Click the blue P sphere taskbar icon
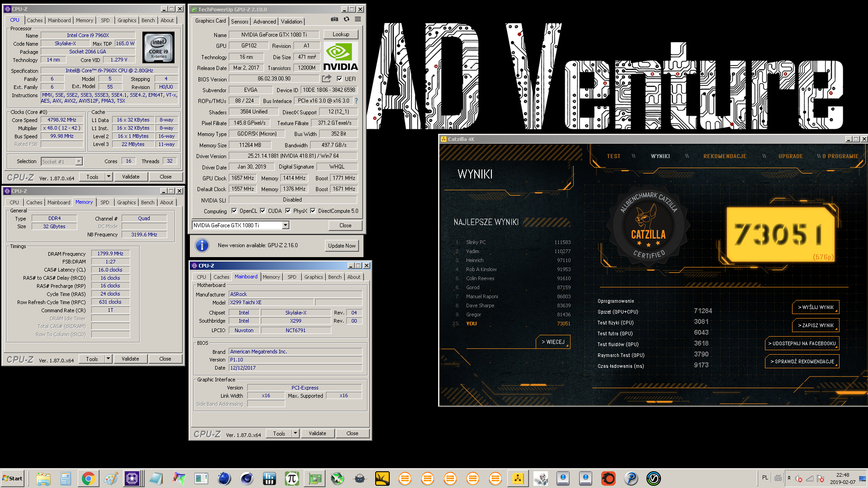This screenshot has width=868, height=488. coord(631,479)
